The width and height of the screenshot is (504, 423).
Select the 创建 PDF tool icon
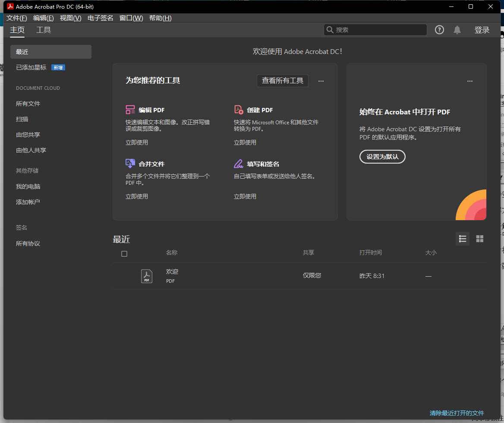point(239,110)
